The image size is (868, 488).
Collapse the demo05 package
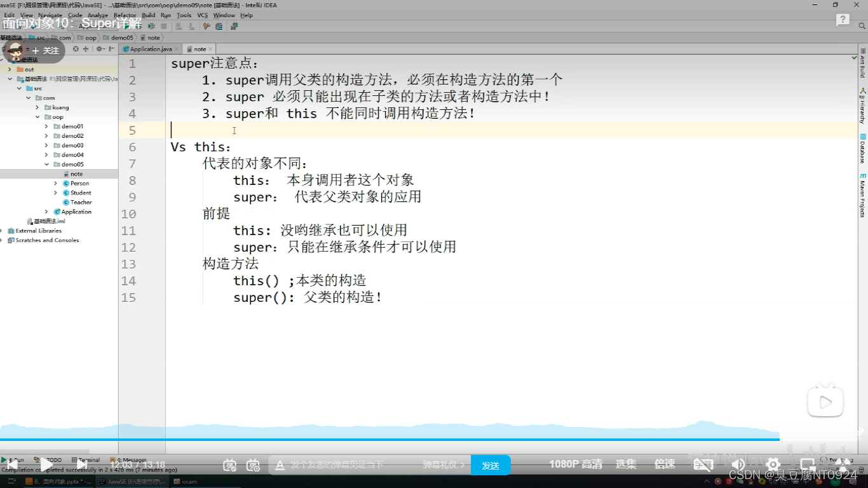(x=46, y=165)
